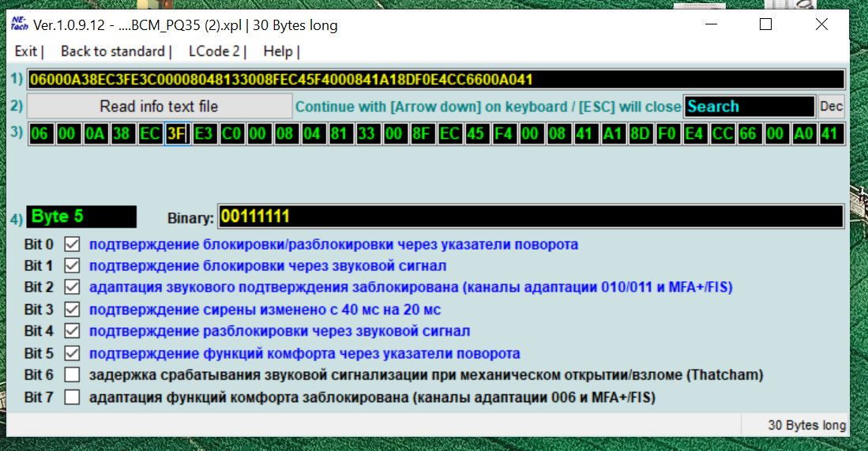This screenshot has height=451, width=868.
Task: Click the Byte 5 indicator box
Action: click(81, 216)
